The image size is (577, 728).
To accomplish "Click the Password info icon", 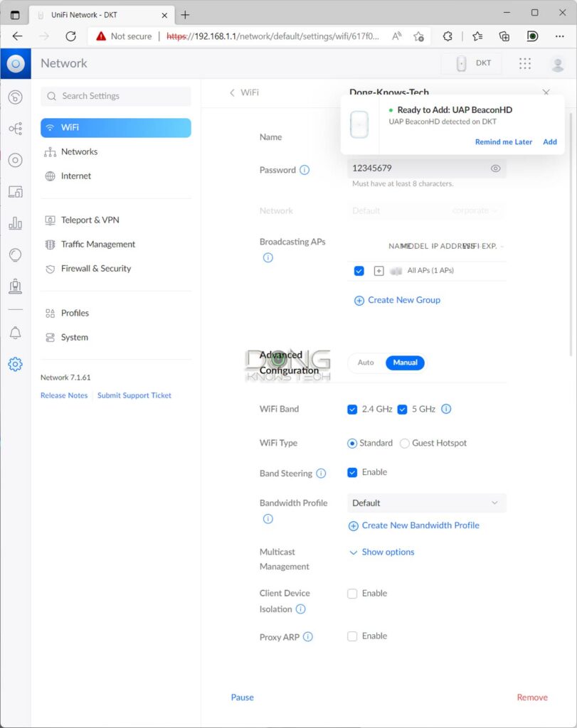I will pyautogui.click(x=305, y=170).
